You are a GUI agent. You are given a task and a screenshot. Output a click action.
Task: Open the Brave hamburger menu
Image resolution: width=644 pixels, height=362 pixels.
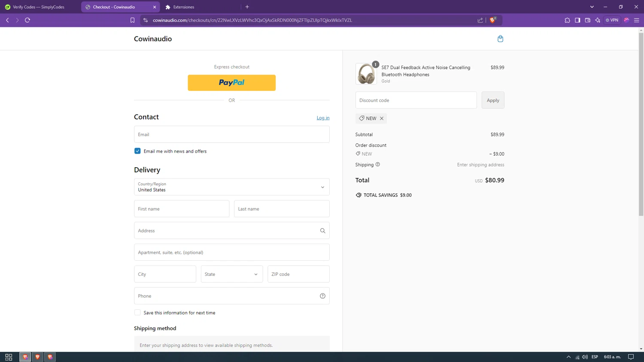(637, 20)
